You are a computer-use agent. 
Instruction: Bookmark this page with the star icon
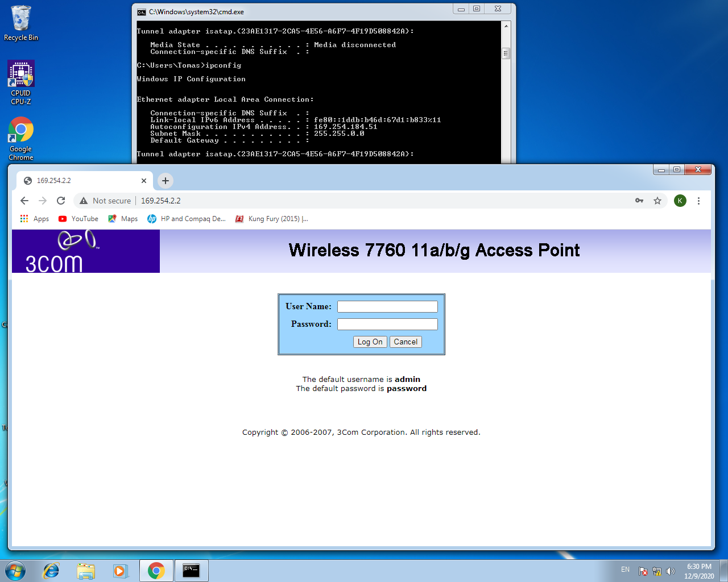(x=657, y=201)
